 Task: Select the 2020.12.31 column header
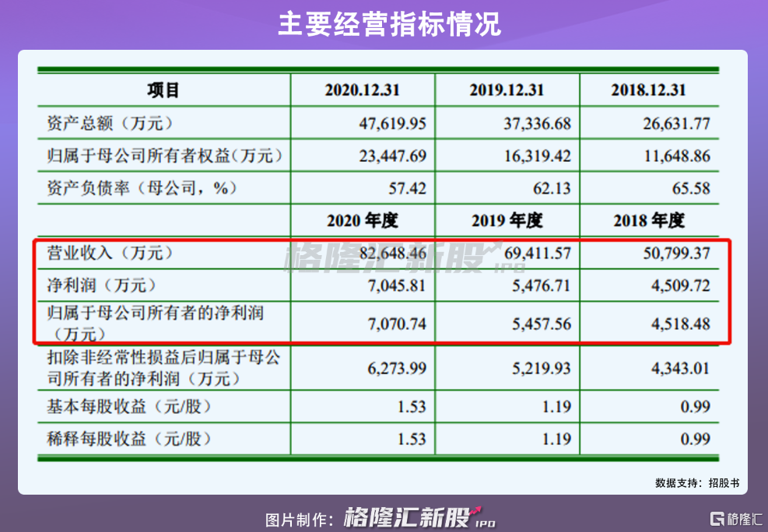tap(362, 90)
